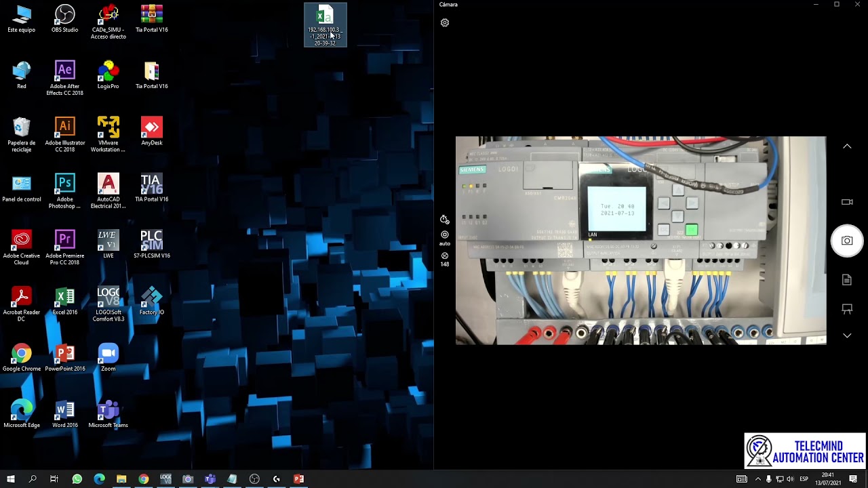Open Adobe Creative Cloud shortcut
This screenshot has width=868, height=488.
pyautogui.click(x=22, y=247)
